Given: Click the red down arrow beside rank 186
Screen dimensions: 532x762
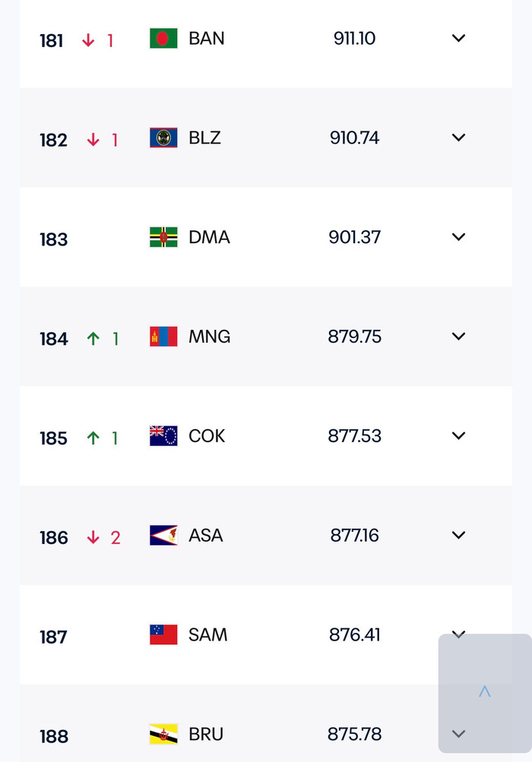Looking at the screenshot, I should pos(93,538).
